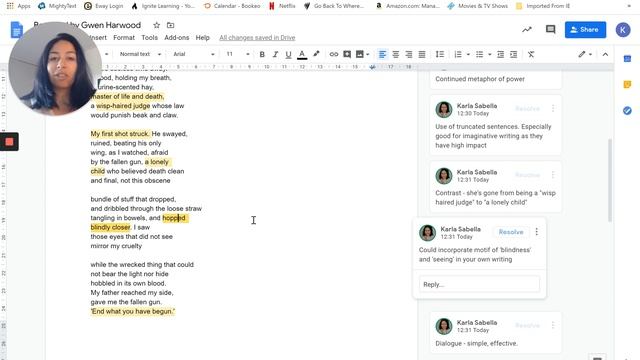Open the Netflix bookmark
Screen dimensions: 640x360
(282, 6)
